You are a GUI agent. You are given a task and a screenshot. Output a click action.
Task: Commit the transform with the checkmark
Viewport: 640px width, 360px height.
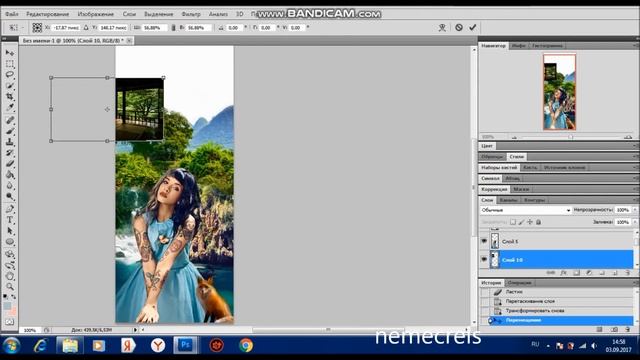473,27
